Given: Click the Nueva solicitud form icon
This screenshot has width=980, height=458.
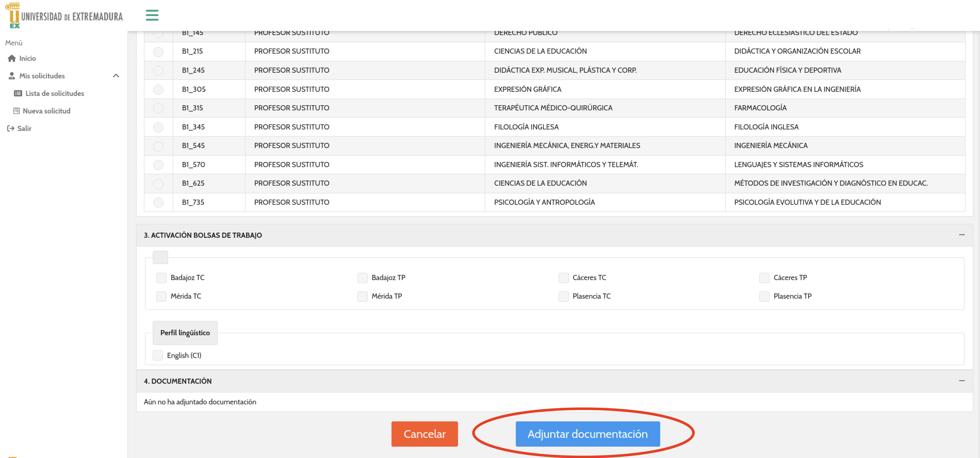Looking at the screenshot, I should pyautogui.click(x=16, y=111).
